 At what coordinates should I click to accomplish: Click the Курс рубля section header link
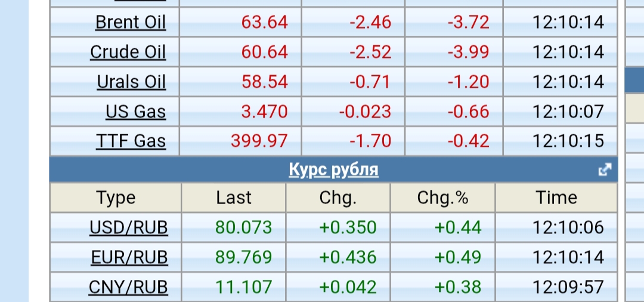333,170
